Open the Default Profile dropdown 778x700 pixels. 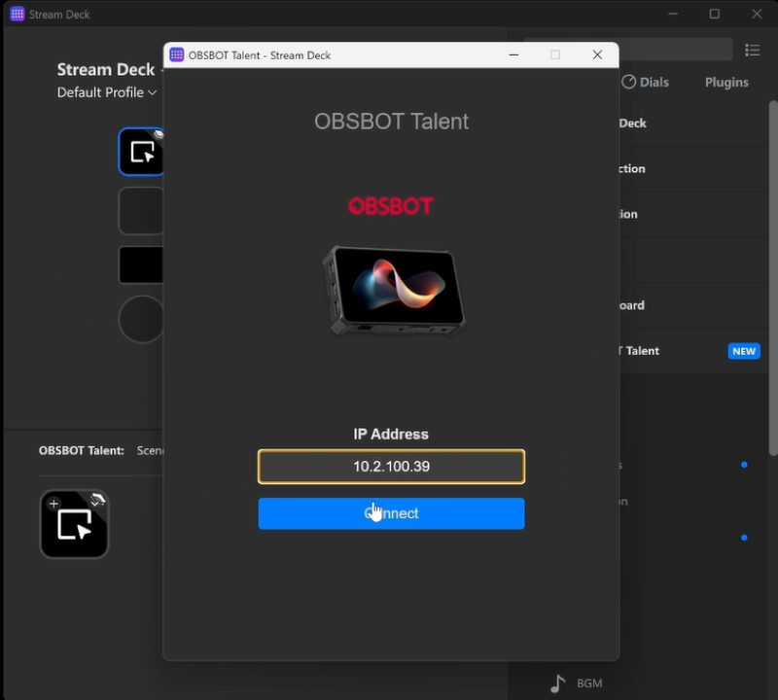[107, 92]
